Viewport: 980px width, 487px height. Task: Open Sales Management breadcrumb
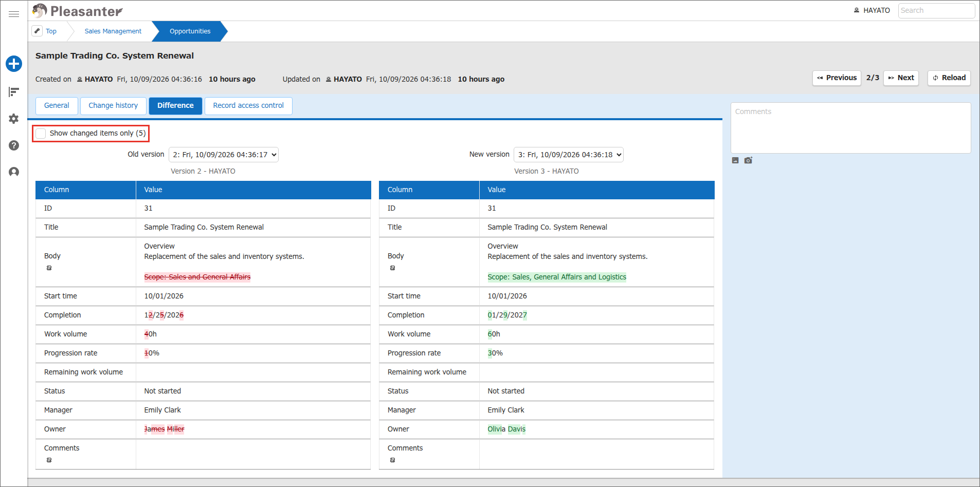point(113,31)
